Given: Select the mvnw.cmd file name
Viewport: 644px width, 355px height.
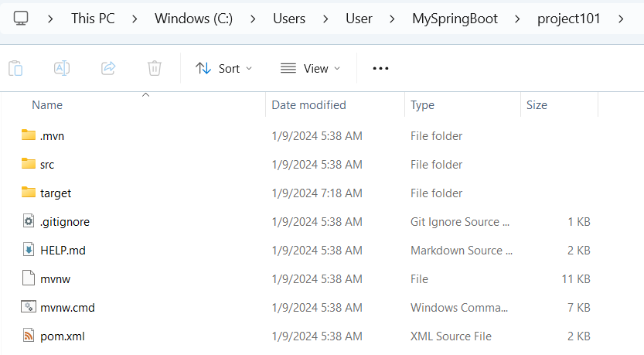Looking at the screenshot, I should pos(67,308).
